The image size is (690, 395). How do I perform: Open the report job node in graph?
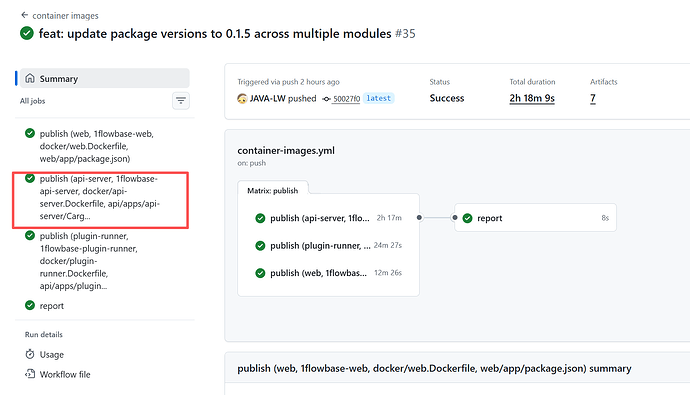coord(536,218)
